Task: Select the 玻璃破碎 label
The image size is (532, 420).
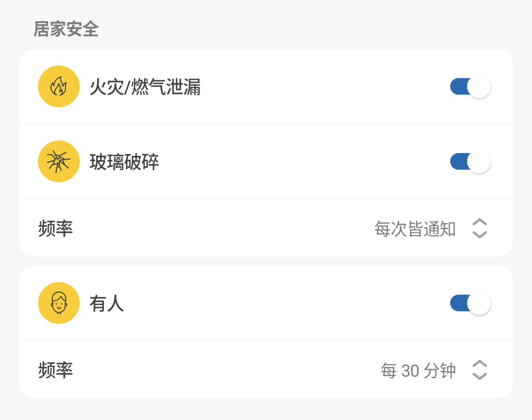Action: click(x=125, y=162)
